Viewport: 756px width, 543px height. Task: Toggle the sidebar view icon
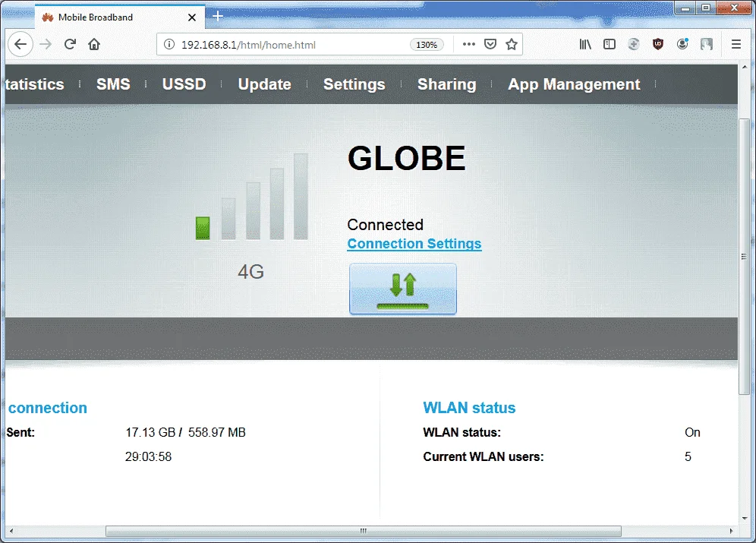tap(610, 44)
